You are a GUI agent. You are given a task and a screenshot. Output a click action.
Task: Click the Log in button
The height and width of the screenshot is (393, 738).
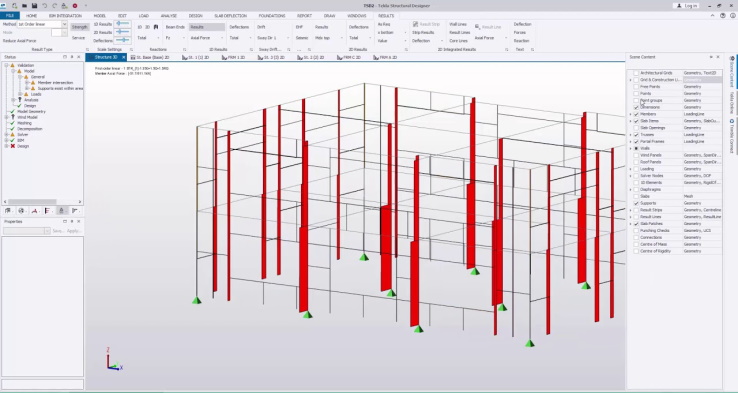pyautogui.click(x=687, y=6)
